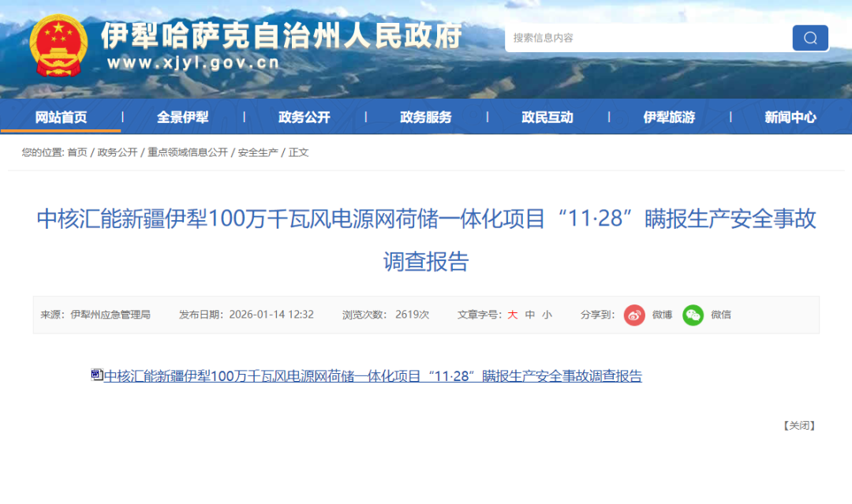Click the search magnifier icon

coord(810,37)
